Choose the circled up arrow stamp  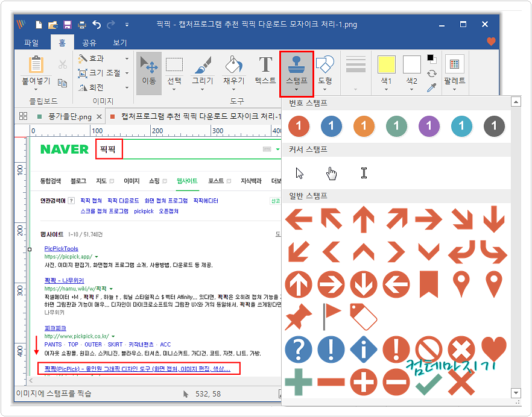point(299,284)
